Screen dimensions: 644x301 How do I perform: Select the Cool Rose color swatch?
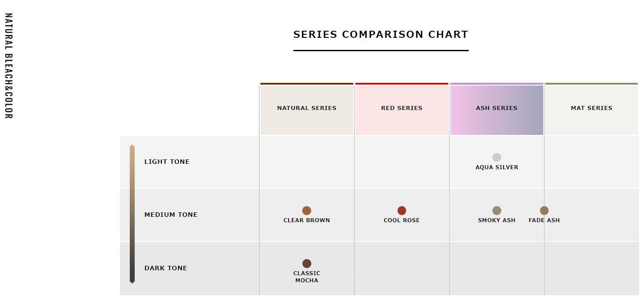(x=402, y=211)
